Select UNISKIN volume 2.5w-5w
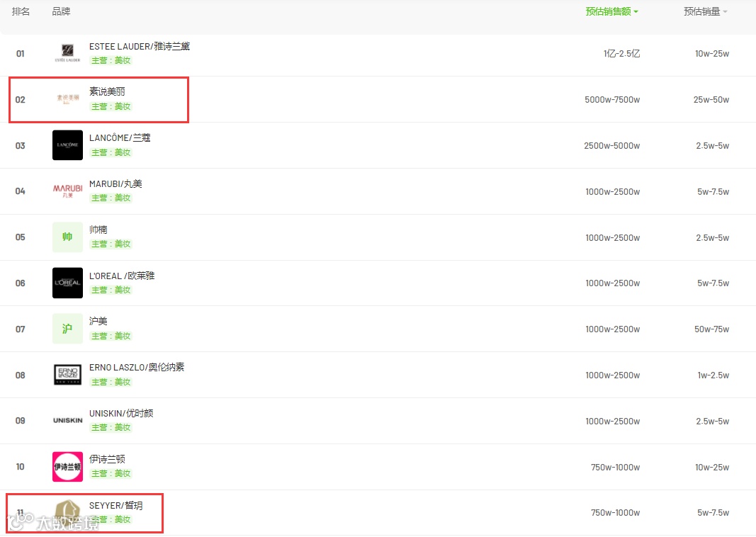 coord(713,422)
